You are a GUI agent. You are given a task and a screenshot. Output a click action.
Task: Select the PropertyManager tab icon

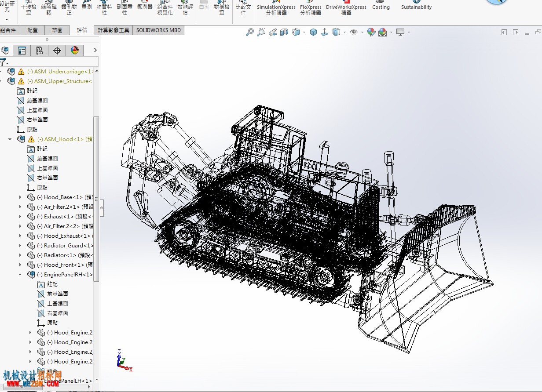click(x=22, y=51)
